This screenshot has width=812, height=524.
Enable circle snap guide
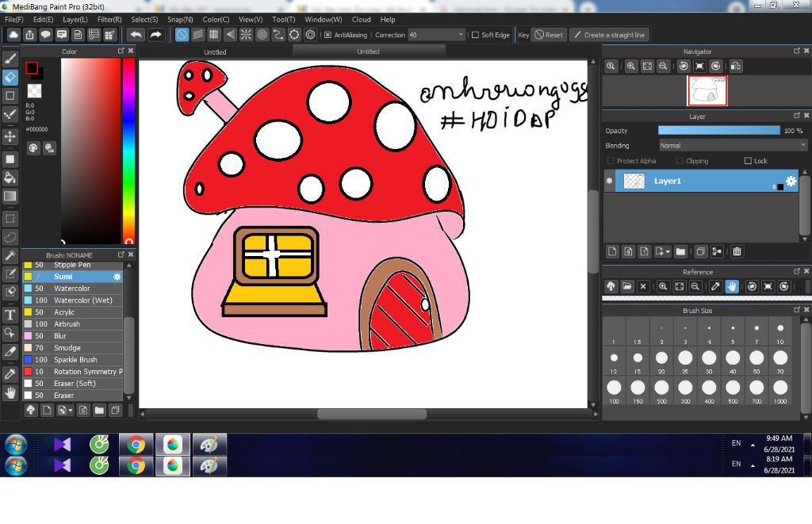pyautogui.click(x=262, y=35)
